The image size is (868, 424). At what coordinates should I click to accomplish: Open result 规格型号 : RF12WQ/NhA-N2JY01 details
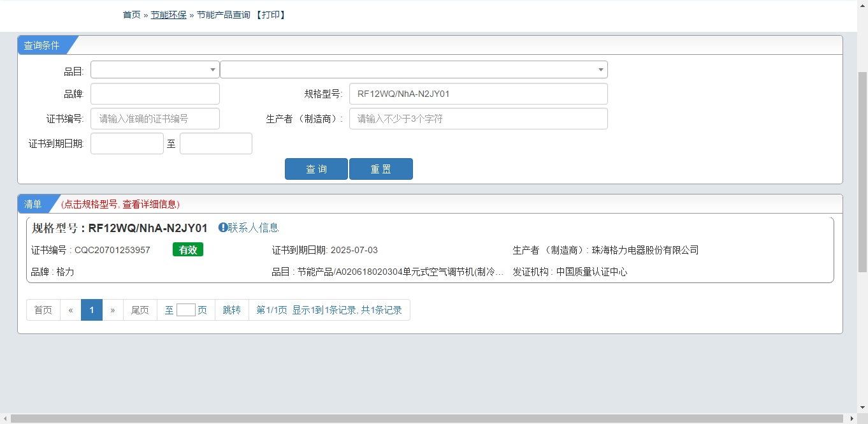click(120, 228)
